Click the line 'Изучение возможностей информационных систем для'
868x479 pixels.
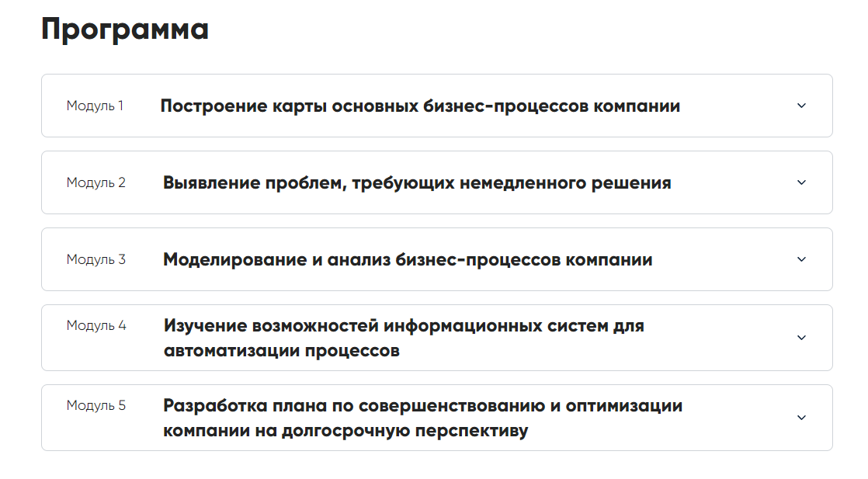coord(404,325)
